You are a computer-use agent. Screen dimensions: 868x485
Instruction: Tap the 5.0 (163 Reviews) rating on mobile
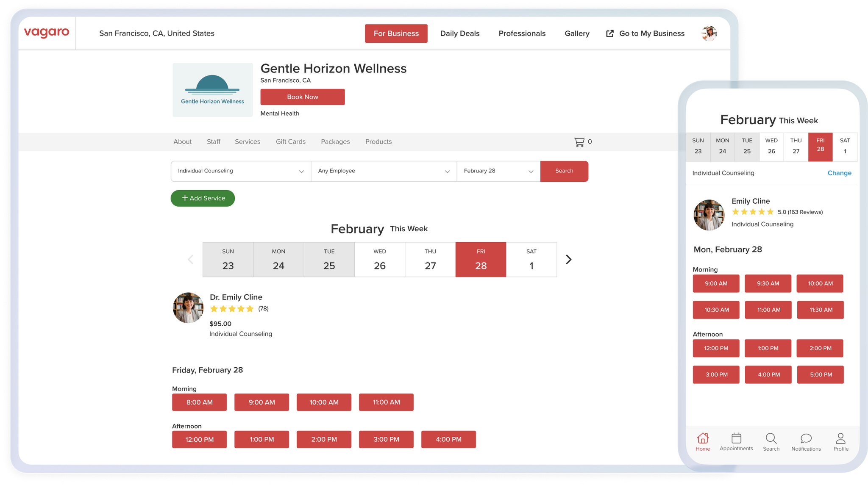coord(777,212)
